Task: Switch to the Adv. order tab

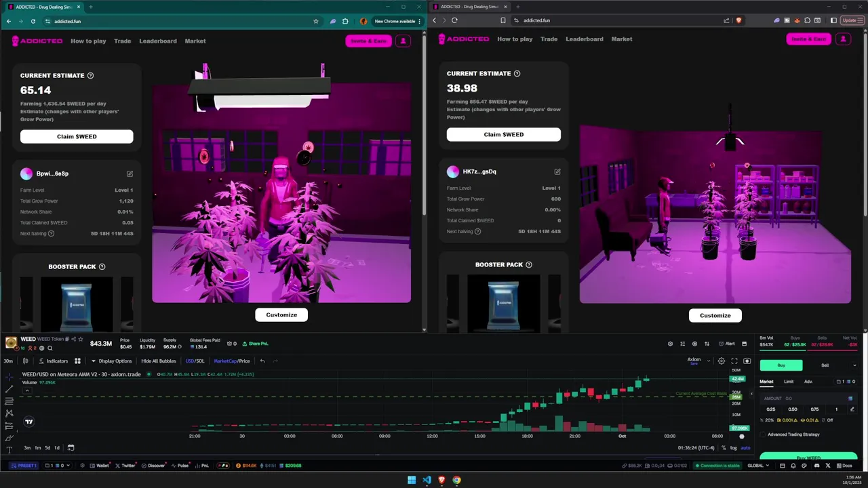Action: (x=808, y=382)
